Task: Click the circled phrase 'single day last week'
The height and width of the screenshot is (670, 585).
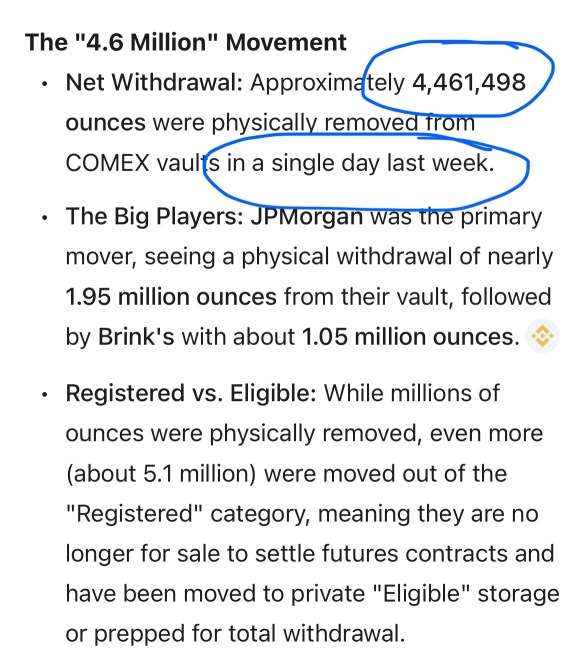Action: coord(383,163)
